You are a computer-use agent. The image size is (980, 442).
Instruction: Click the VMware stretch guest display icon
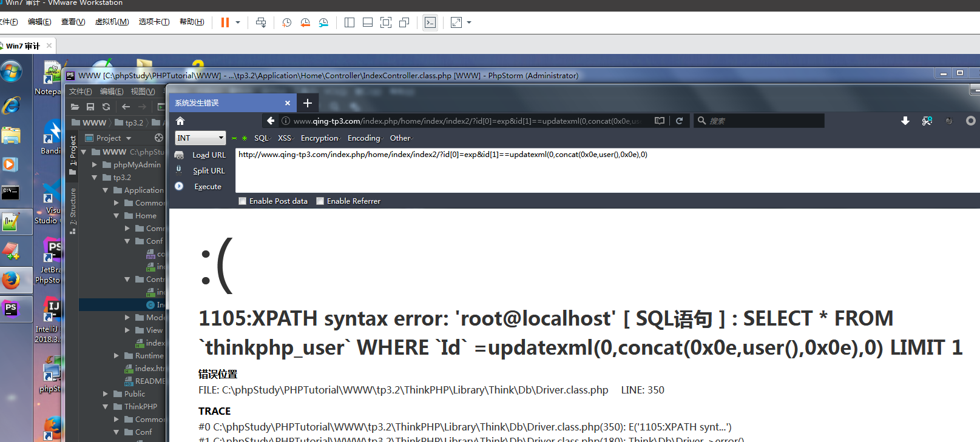click(456, 22)
